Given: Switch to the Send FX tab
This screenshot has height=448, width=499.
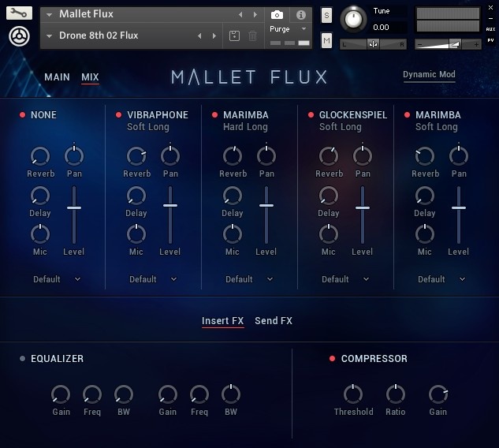Looking at the screenshot, I should tap(274, 321).
